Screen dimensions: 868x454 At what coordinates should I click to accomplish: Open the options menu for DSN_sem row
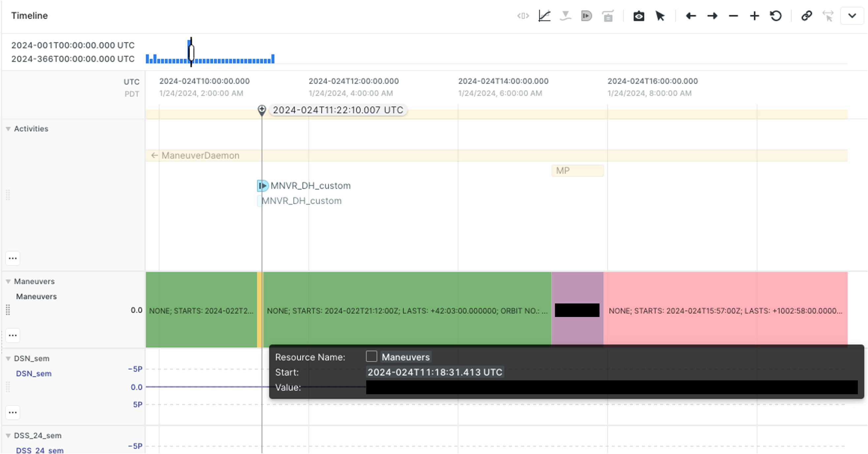(13, 412)
